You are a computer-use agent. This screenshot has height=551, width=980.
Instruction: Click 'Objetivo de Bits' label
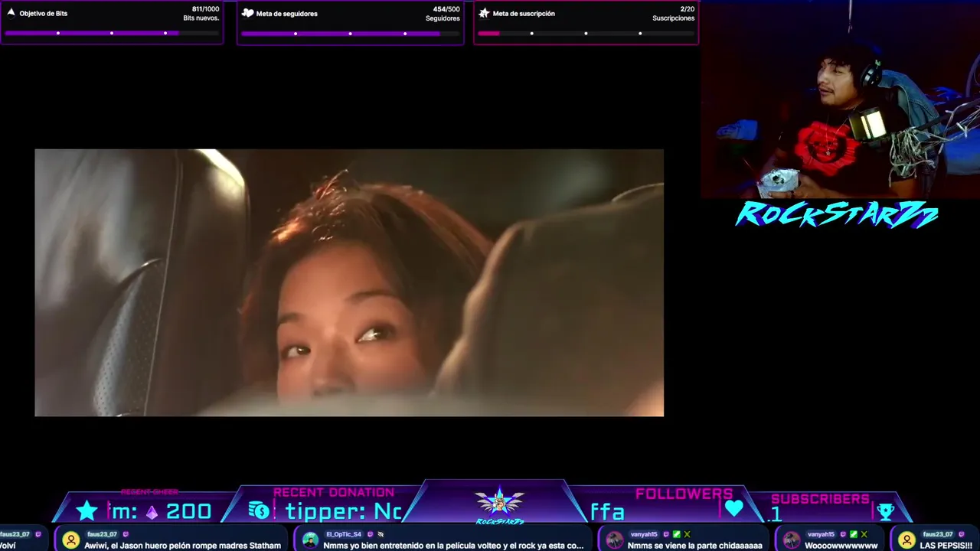44,13
